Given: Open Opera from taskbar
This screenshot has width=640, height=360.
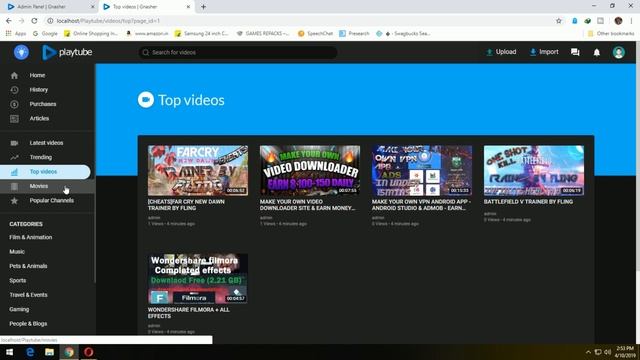Looking at the screenshot, I should coord(89,352).
